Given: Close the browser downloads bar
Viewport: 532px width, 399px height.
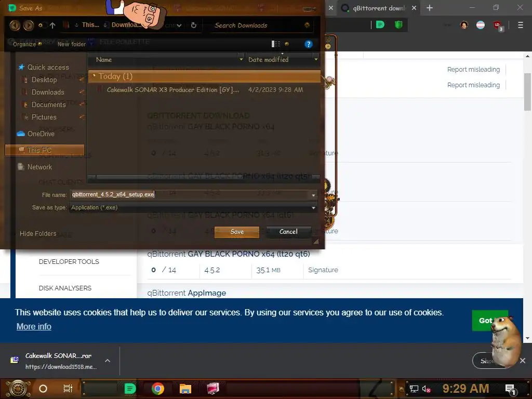Looking at the screenshot, I should click(523, 361).
